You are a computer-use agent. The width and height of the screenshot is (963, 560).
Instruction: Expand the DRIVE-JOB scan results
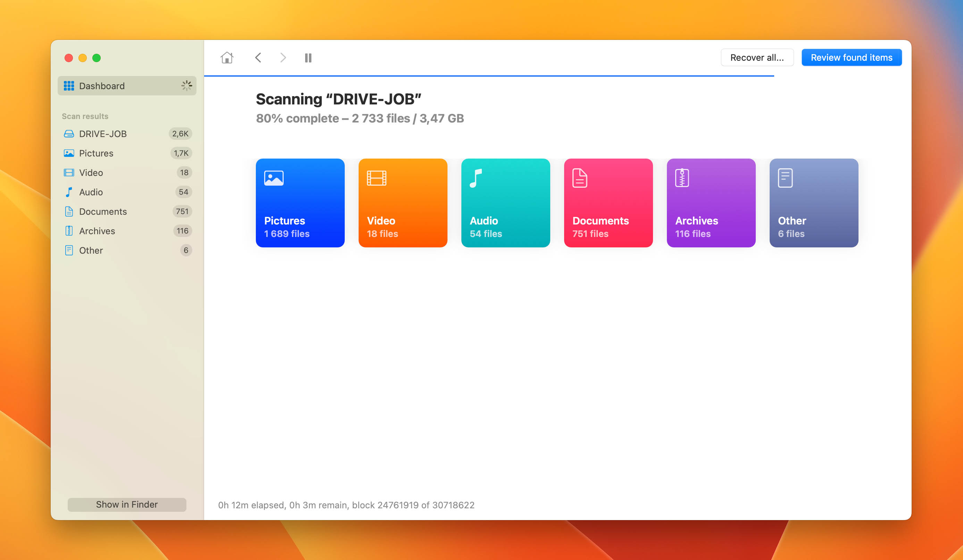103,133
